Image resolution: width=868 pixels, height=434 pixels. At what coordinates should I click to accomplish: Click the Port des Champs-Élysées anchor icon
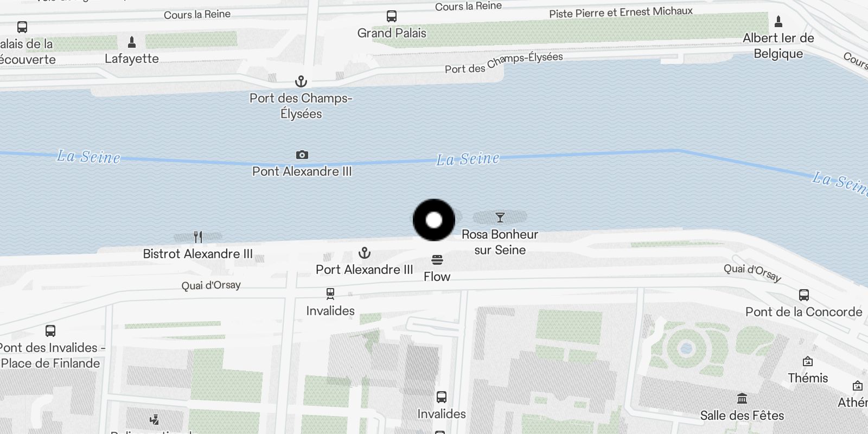301,81
